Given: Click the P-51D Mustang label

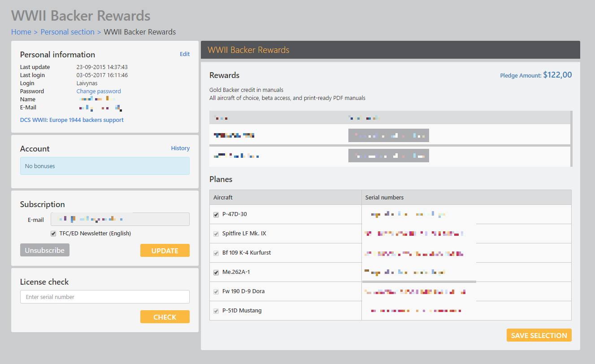Looking at the screenshot, I should point(242,311).
